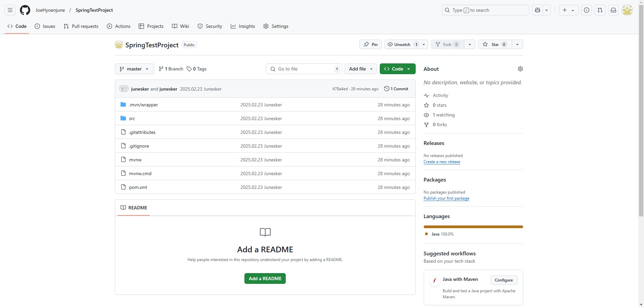Click the book icon above Add a README
The height and width of the screenshot is (307, 644).
tap(265, 232)
